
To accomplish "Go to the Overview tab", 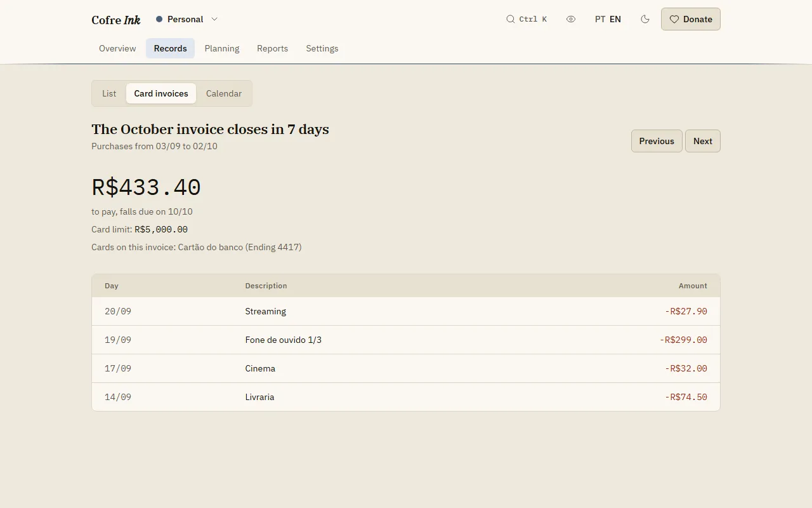I will pos(117,48).
